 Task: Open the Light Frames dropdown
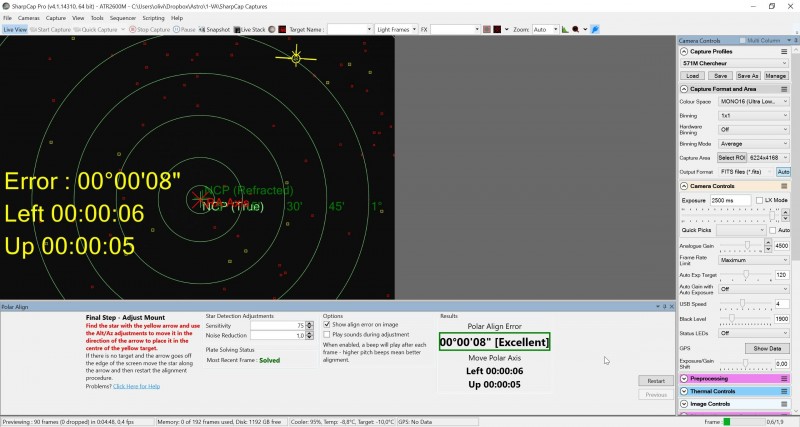pyautogui.click(x=396, y=30)
